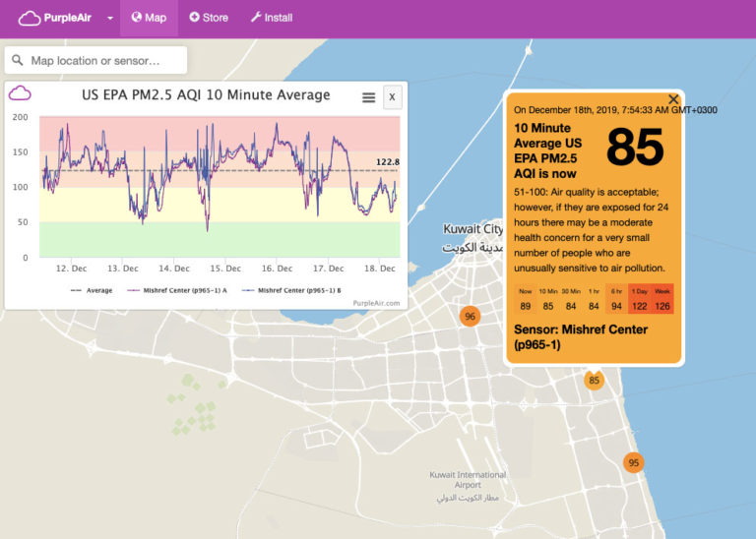
Task: Select the 6 hr 94 averaging cell
Action: [x=616, y=299]
